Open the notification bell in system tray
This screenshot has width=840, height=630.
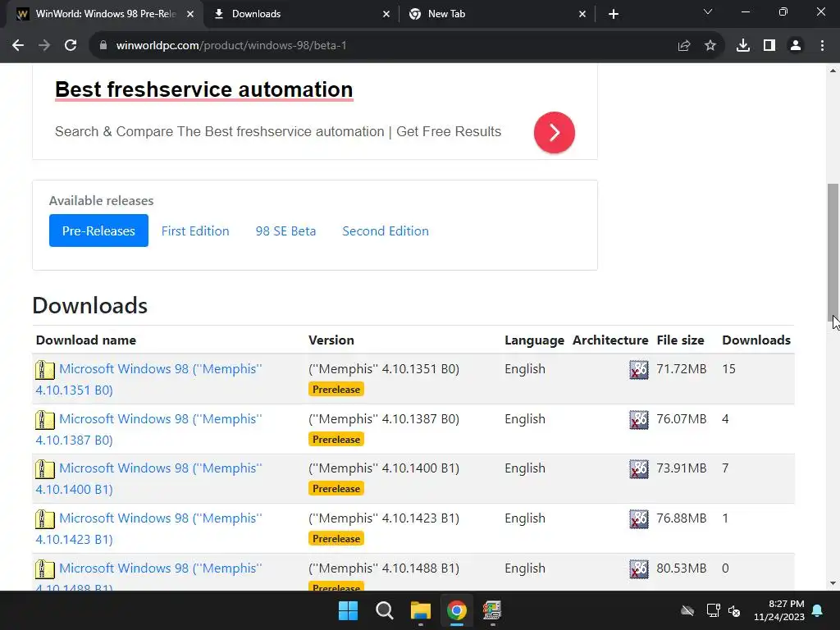pyautogui.click(x=818, y=610)
